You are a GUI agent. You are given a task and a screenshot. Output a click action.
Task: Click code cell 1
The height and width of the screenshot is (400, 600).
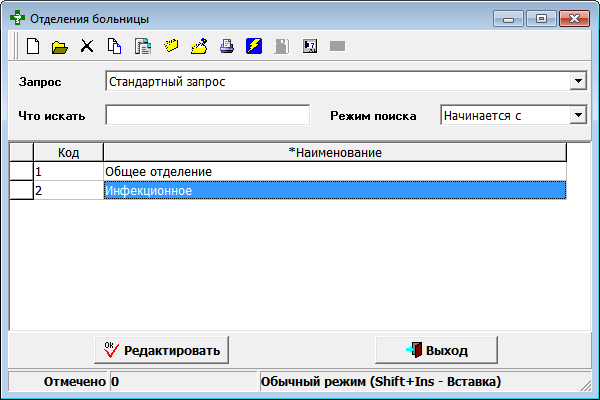point(68,171)
